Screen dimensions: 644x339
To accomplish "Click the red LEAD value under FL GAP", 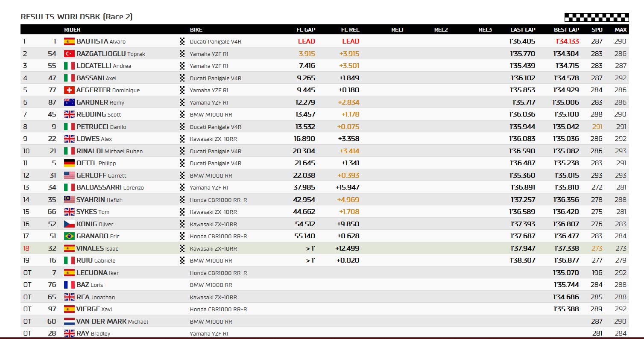I will click(307, 41).
